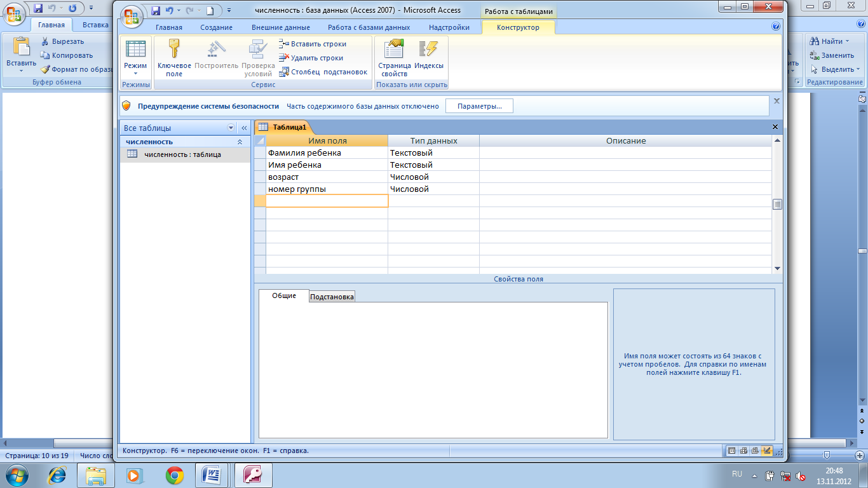Viewport: 868px width, 488px height.
Task: Select the Общие properties tab
Action: (x=284, y=295)
